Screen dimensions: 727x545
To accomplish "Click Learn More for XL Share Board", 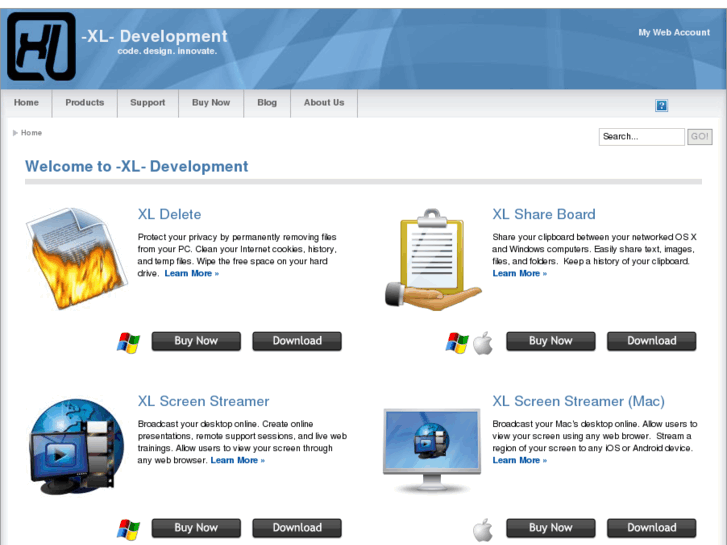I will tap(519, 273).
